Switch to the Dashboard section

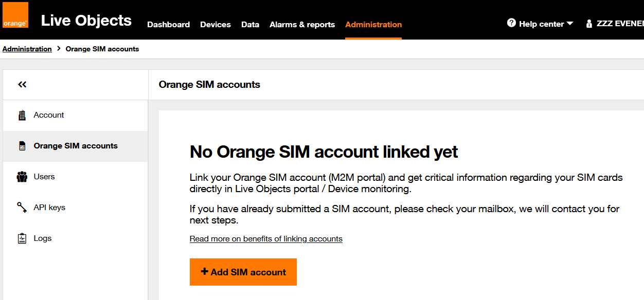[168, 24]
